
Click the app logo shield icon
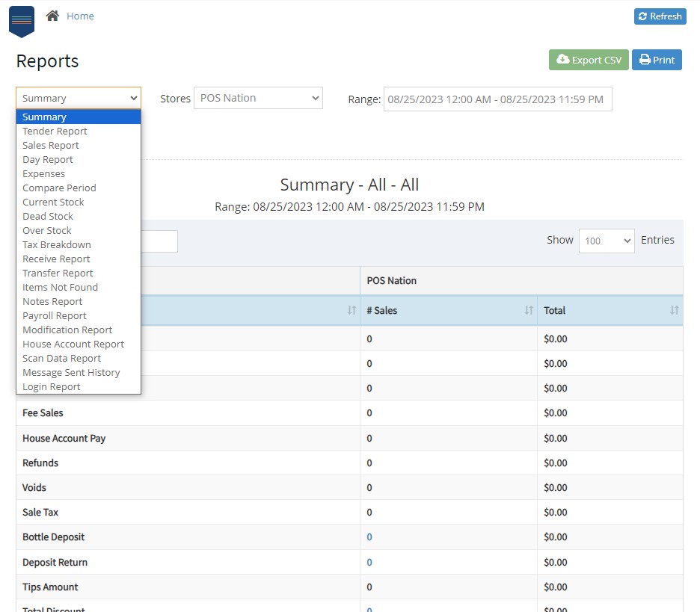point(21,19)
